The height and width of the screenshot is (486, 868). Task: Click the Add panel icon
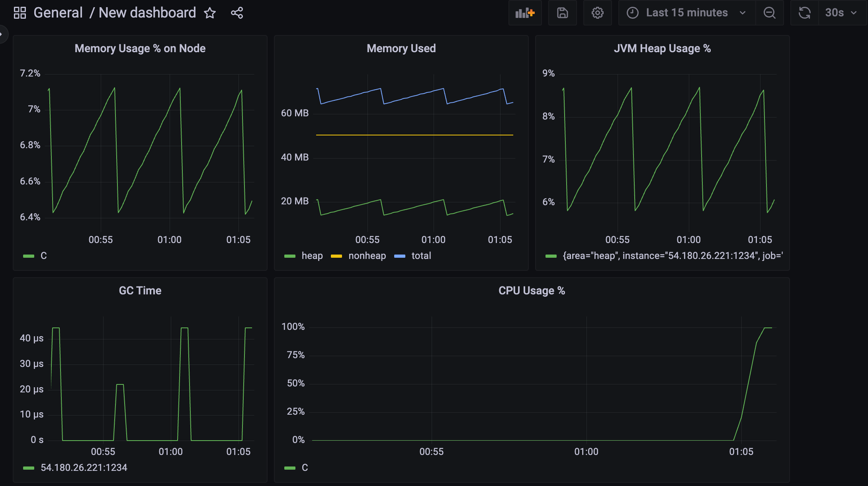pyautogui.click(x=525, y=13)
